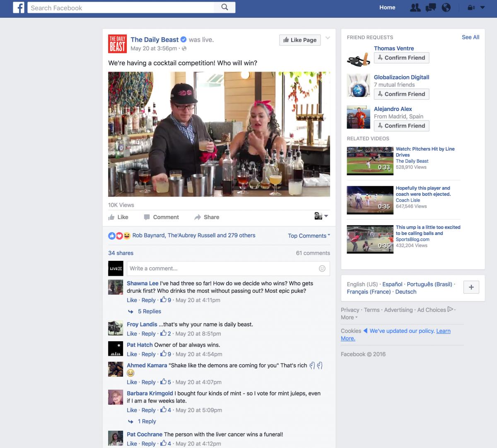Play the cocktail competition video
The image size is (497, 448).
pos(219,134)
